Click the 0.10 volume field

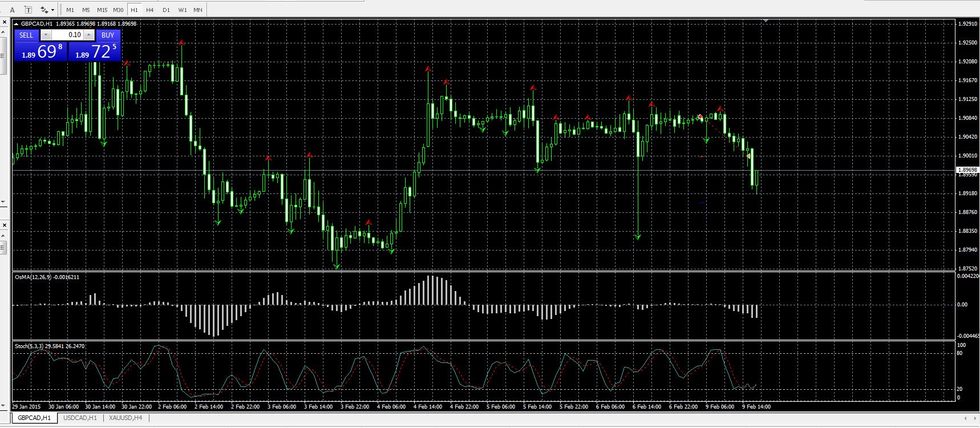coord(67,35)
